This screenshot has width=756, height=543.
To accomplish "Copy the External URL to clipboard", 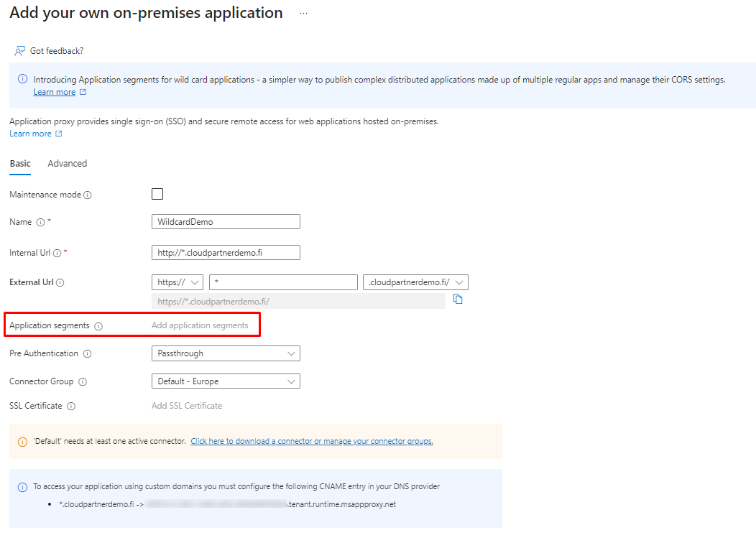I will tap(458, 300).
